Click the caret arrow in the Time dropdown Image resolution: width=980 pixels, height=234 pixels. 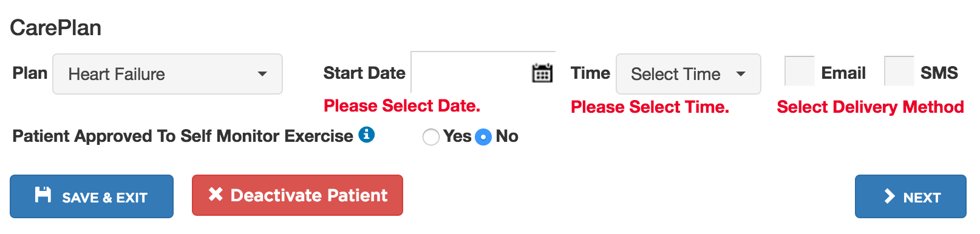741,74
